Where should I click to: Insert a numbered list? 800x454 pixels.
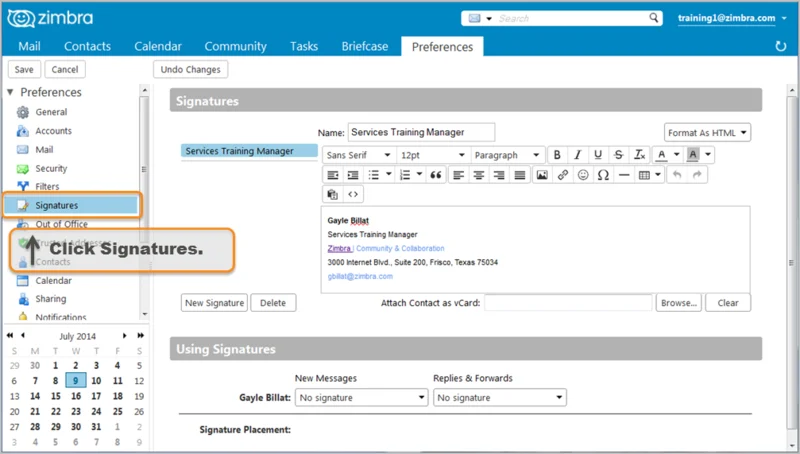(x=405, y=175)
